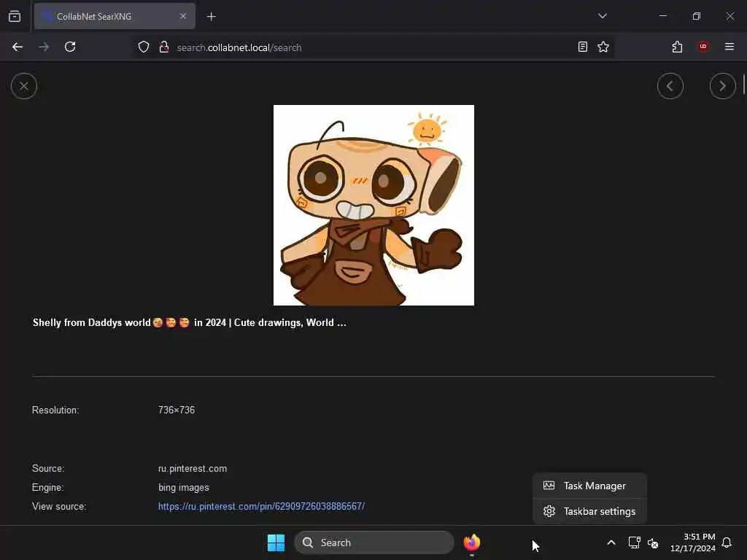Open the uBlock Origin extension icon

click(703, 47)
